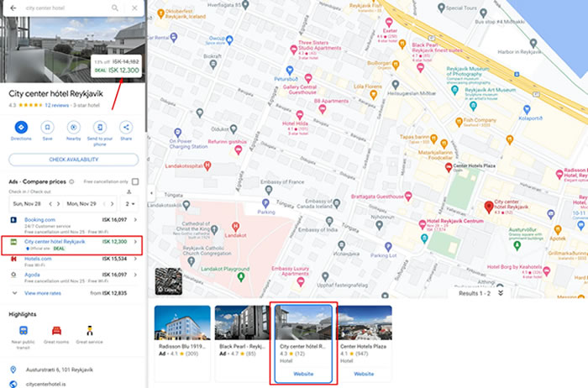Collapse results carousel with double chevron
Screen dimensions: 588x388
pyautogui.click(x=501, y=293)
